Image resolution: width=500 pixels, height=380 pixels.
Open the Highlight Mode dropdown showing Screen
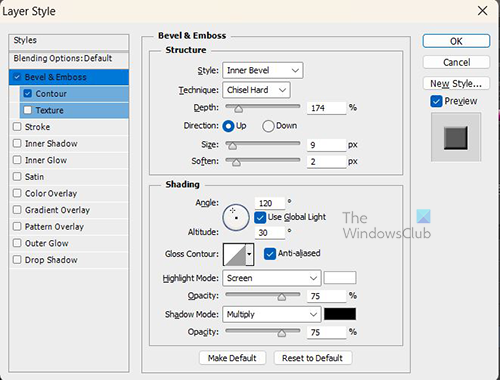tap(272, 278)
